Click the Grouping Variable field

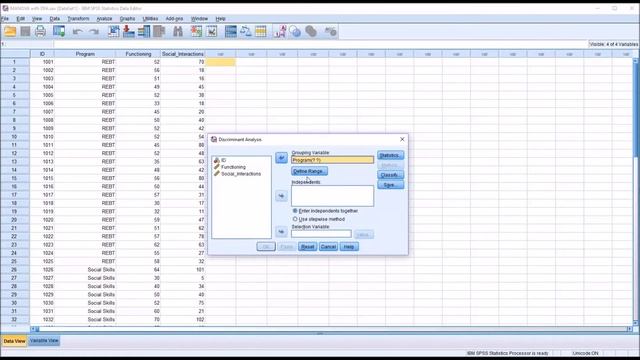click(x=332, y=160)
